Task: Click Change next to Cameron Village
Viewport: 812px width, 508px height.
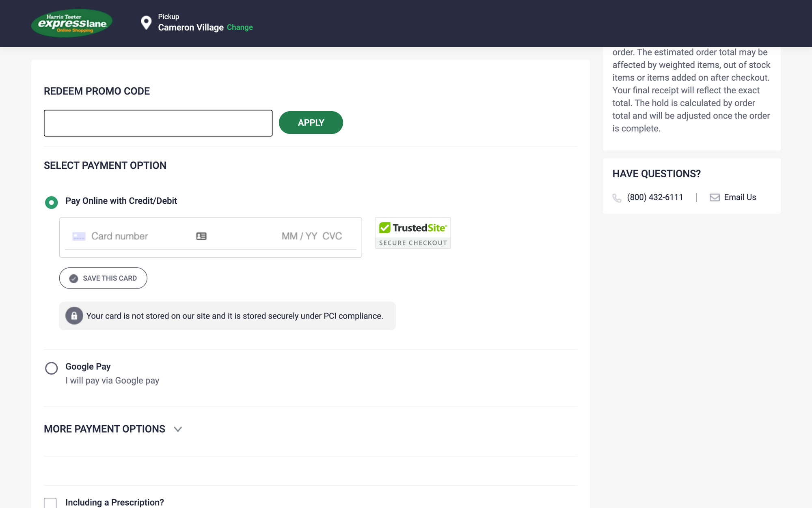Action: (x=240, y=28)
